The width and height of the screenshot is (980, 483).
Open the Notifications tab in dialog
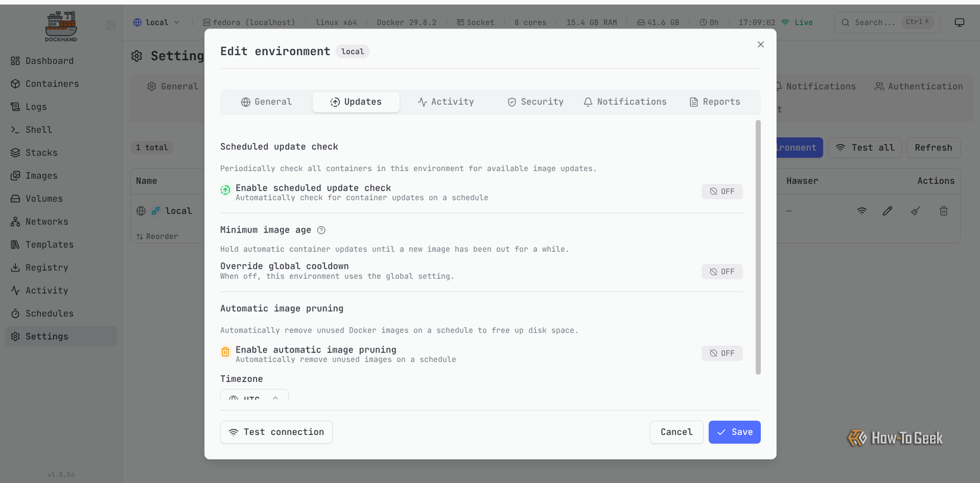click(x=625, y=102)
